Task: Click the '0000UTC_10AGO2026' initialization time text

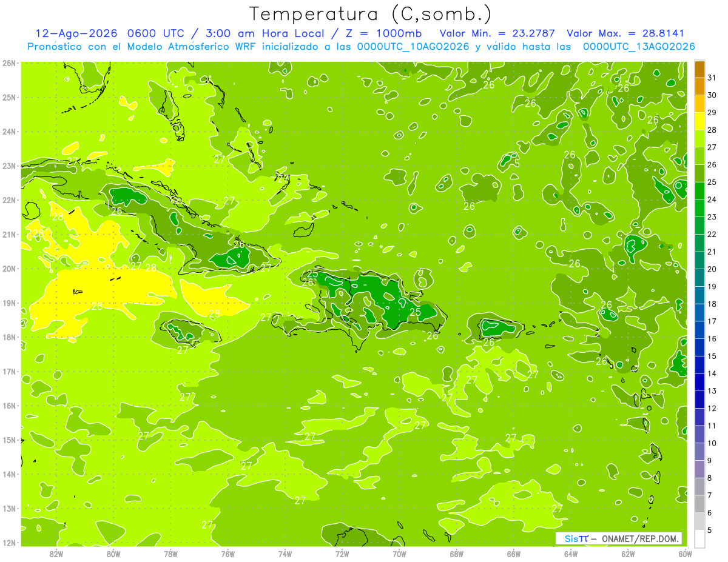Action: (413, 47)
